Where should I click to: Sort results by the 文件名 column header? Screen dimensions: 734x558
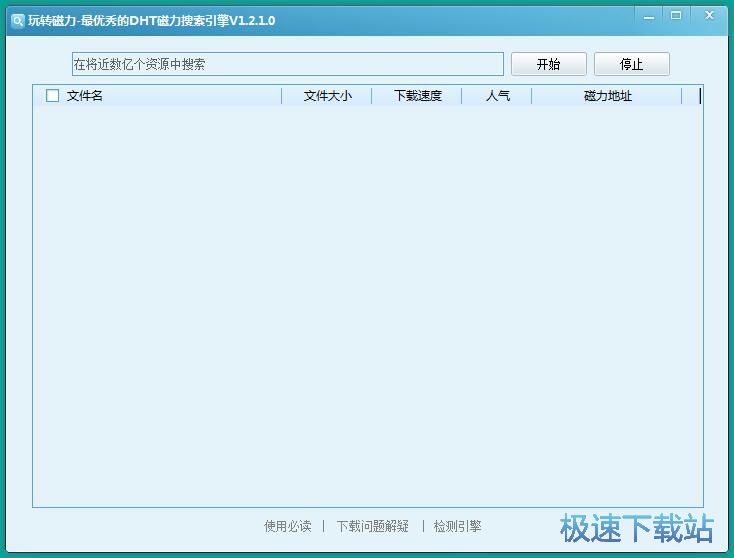pos(84,96)
